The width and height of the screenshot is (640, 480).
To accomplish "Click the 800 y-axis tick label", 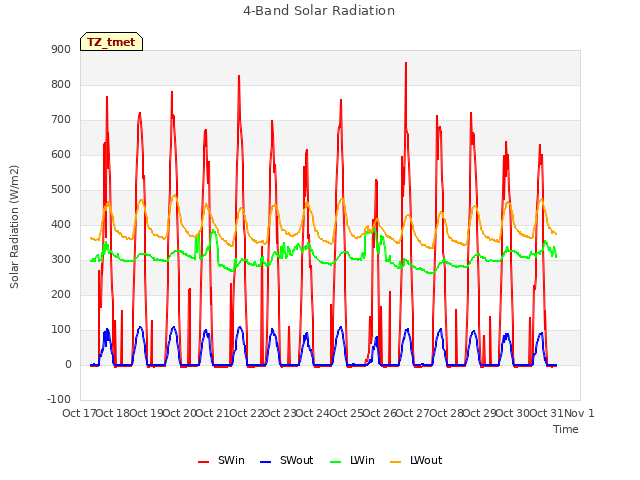I will 61,84.
